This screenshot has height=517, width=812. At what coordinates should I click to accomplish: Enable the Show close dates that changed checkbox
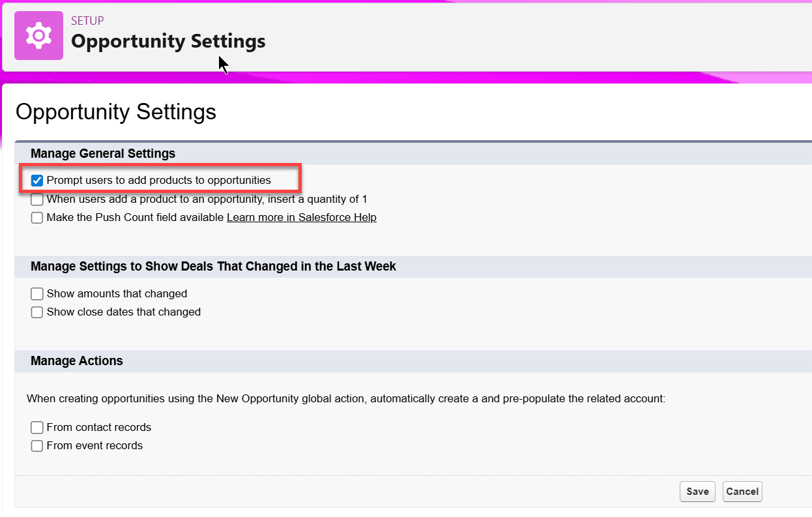(x=37, y=312)
